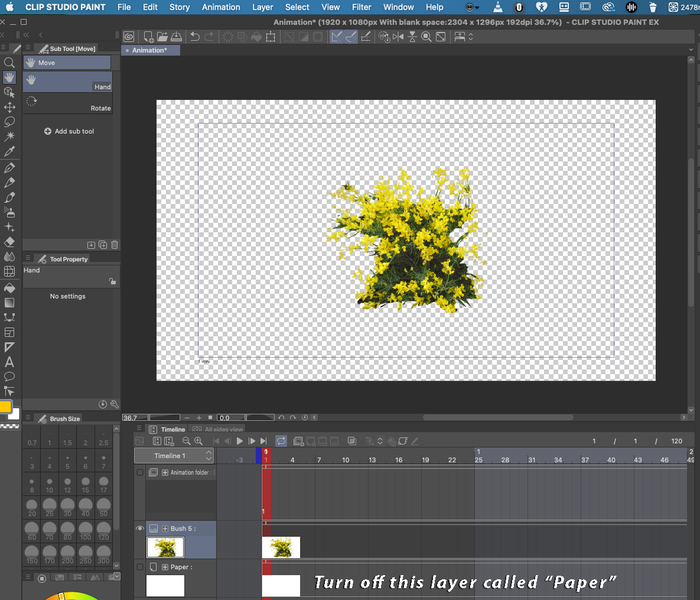Select the Lasso selection tool
This screenshot has height=600, width=700.
click(x=9, y=122)
